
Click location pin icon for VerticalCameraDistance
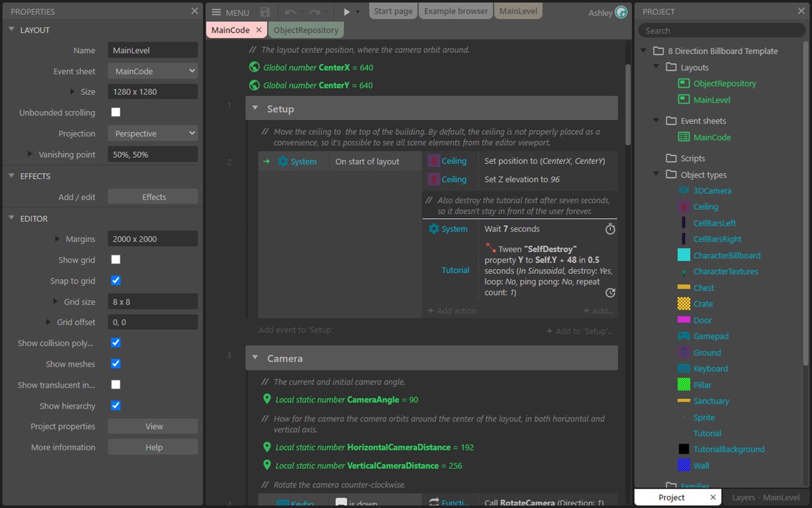coord(267,465)
